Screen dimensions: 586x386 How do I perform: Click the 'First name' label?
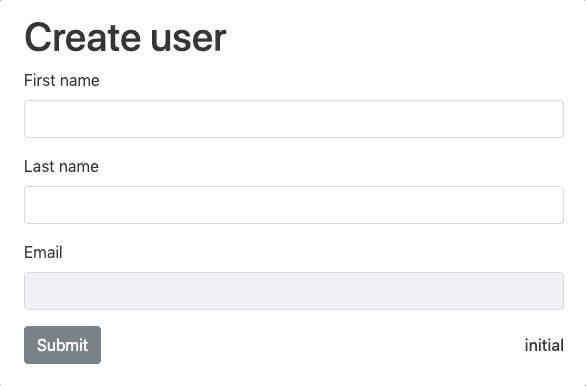click(62, 80)
